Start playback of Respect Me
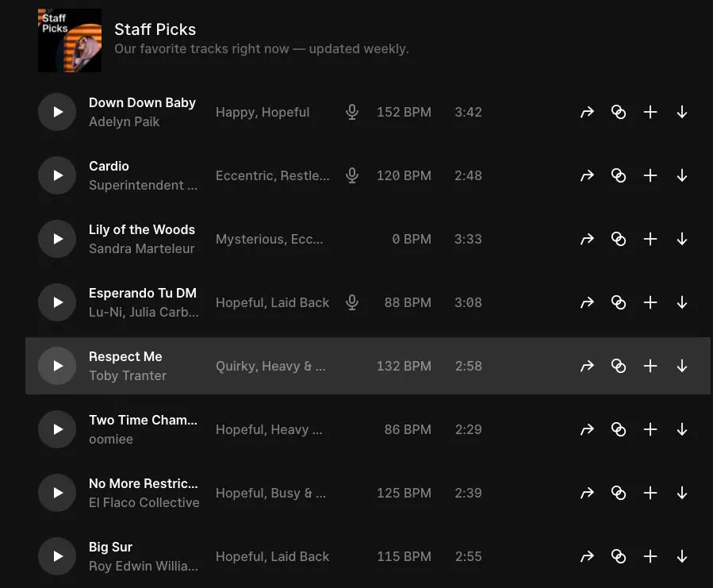Screen dimensions: 713x588 [57, 366]
